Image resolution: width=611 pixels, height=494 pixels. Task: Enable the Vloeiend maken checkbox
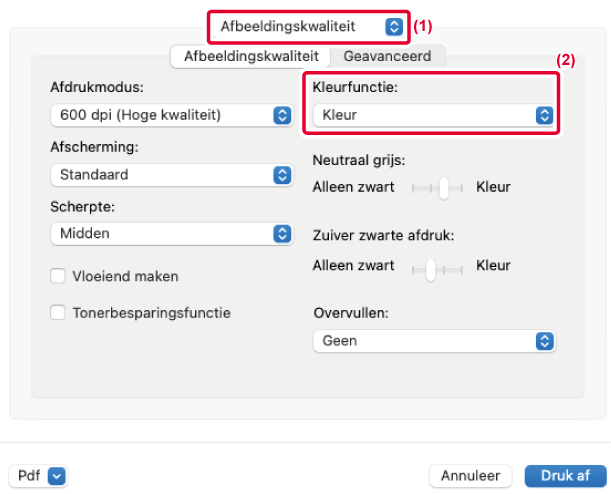click(58, 276)
